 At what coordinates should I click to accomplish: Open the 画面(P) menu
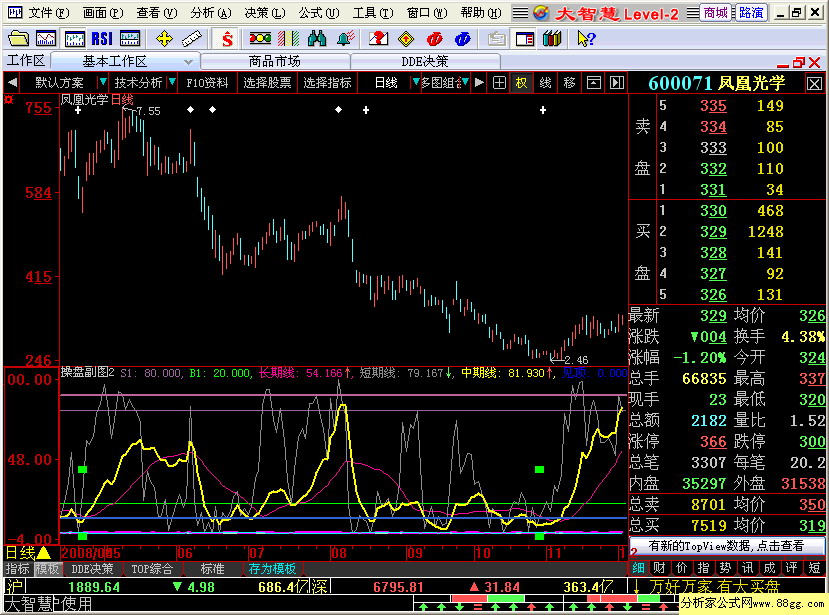(x=103, y=12)
